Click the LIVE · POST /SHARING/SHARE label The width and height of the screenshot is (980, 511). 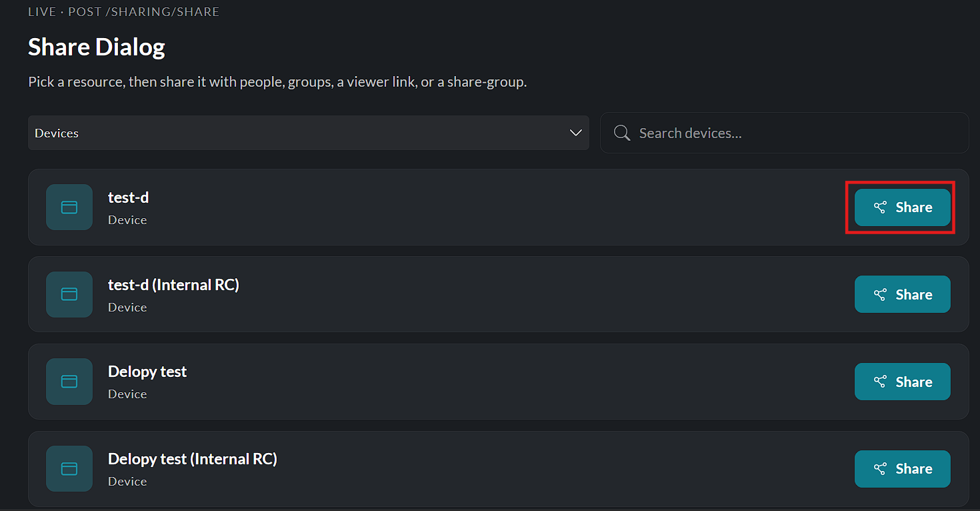point(123,12)
